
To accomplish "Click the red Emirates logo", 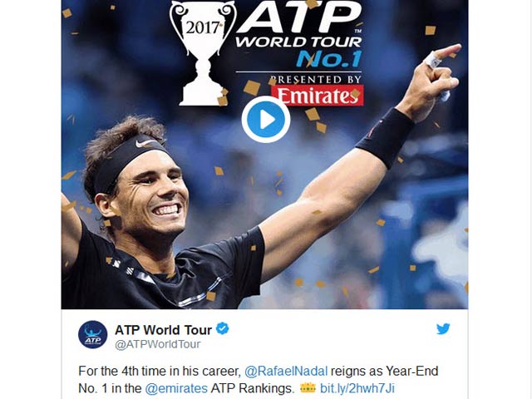I will pyautogui.click(x=317, y=96).
